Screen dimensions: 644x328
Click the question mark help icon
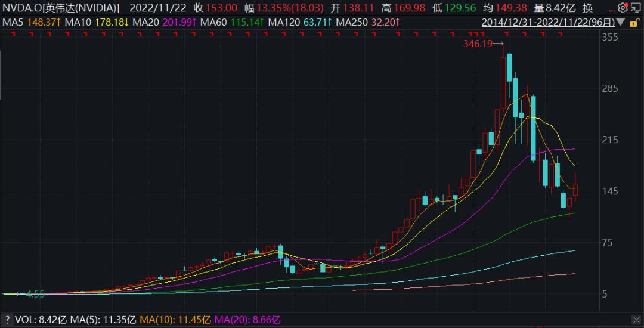click(7, 320)
